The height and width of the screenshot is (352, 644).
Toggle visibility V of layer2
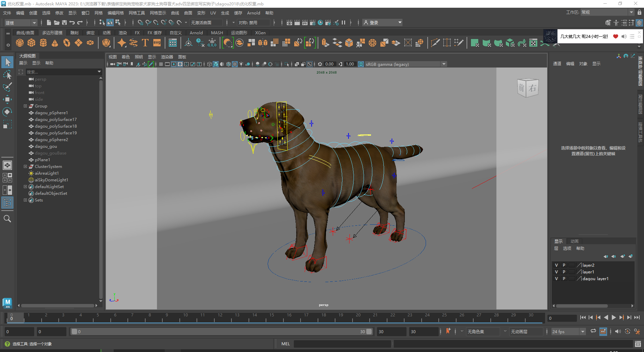(x=556, y=265)
